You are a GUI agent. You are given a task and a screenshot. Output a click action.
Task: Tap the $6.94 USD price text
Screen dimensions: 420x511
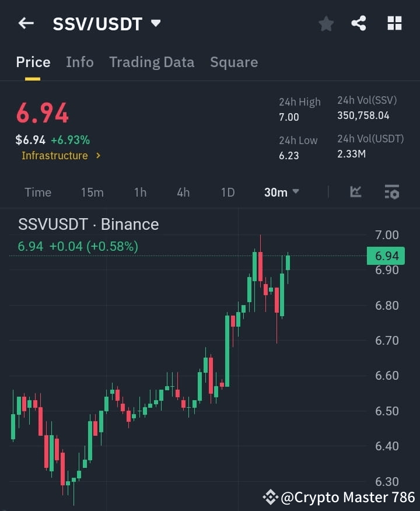30,140
